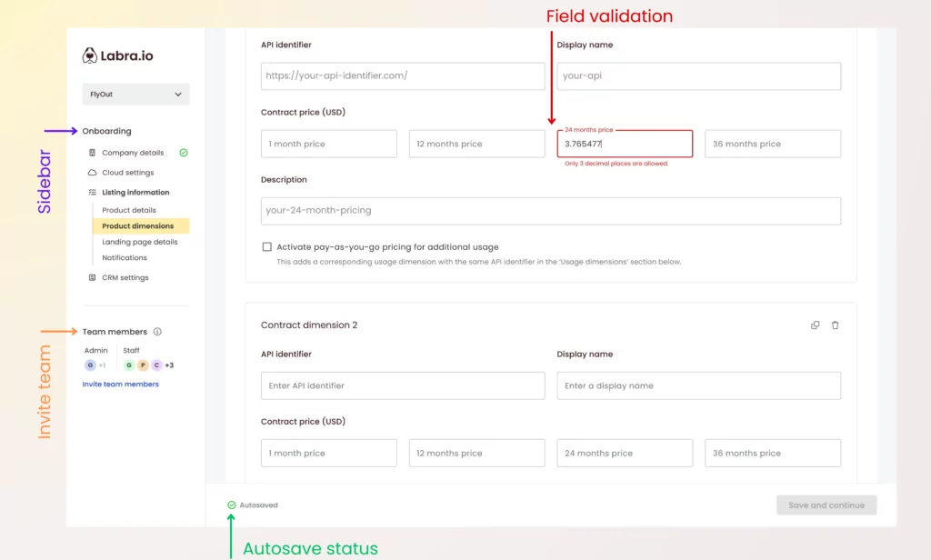The width and height of the screenshot is (931, 560).
Task: Click dimension 2 12 months price field
Action: click(x=476, y=453)
